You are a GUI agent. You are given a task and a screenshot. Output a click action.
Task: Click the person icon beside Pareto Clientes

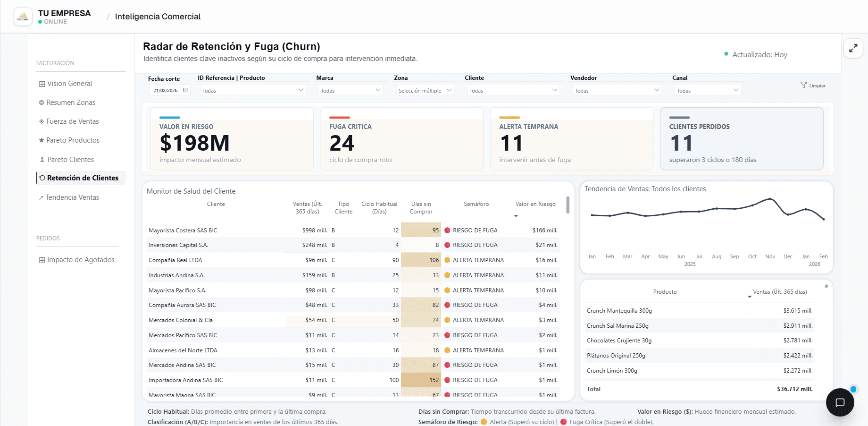42,160
